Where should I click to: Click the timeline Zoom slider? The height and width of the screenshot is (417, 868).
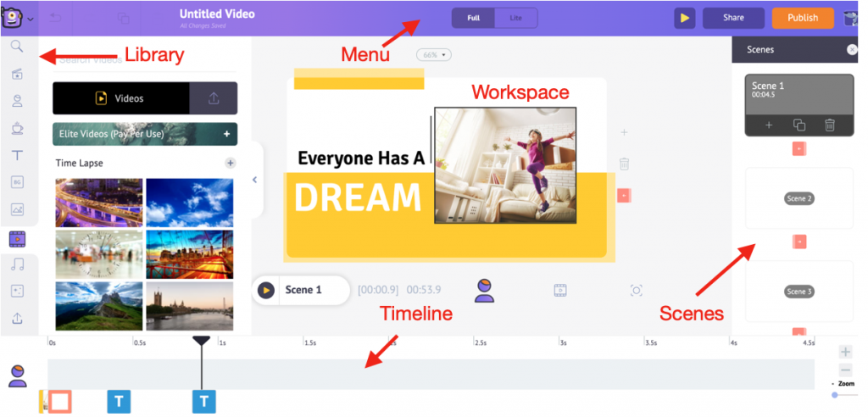835,395
